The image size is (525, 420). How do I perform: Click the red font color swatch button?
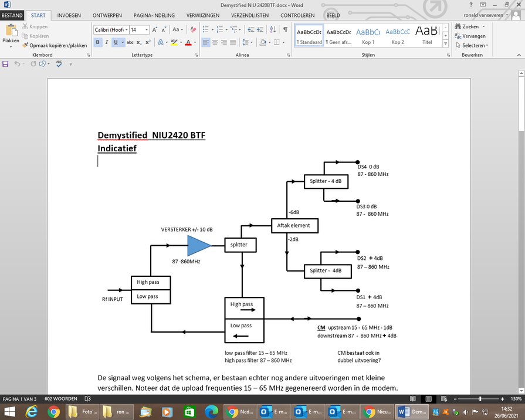tap(188, 42)
